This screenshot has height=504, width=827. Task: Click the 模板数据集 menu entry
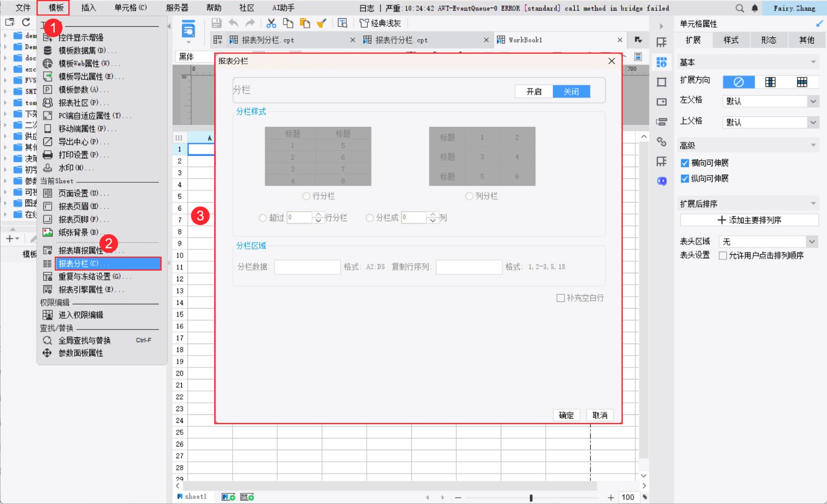[x=87, y=51]
